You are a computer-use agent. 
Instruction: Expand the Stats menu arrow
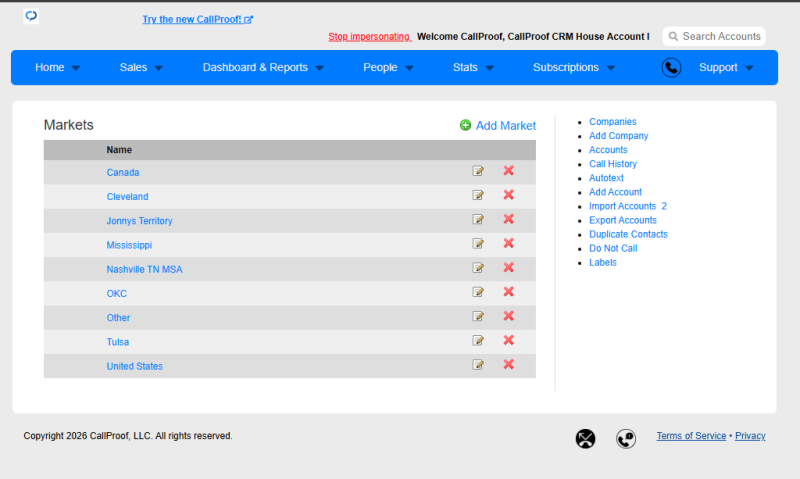point(490,68)
